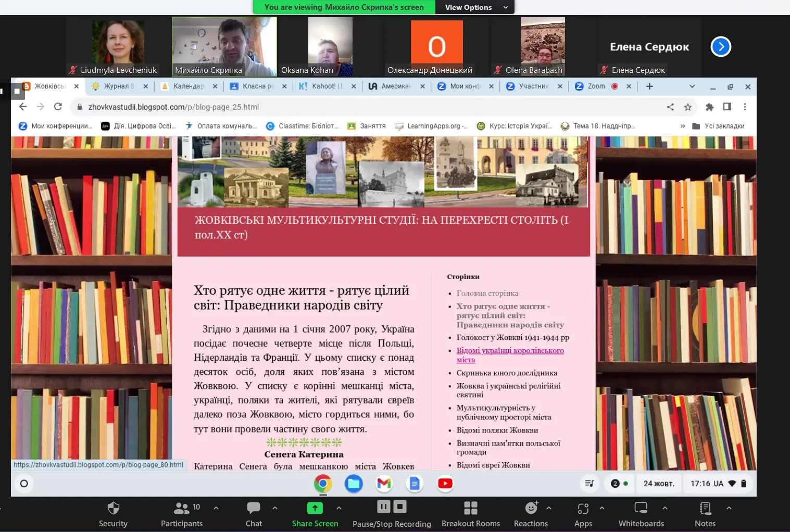Open 'LearningApps.org' bookmark
The width and height of the screenshot is (790, 532).
431,126
